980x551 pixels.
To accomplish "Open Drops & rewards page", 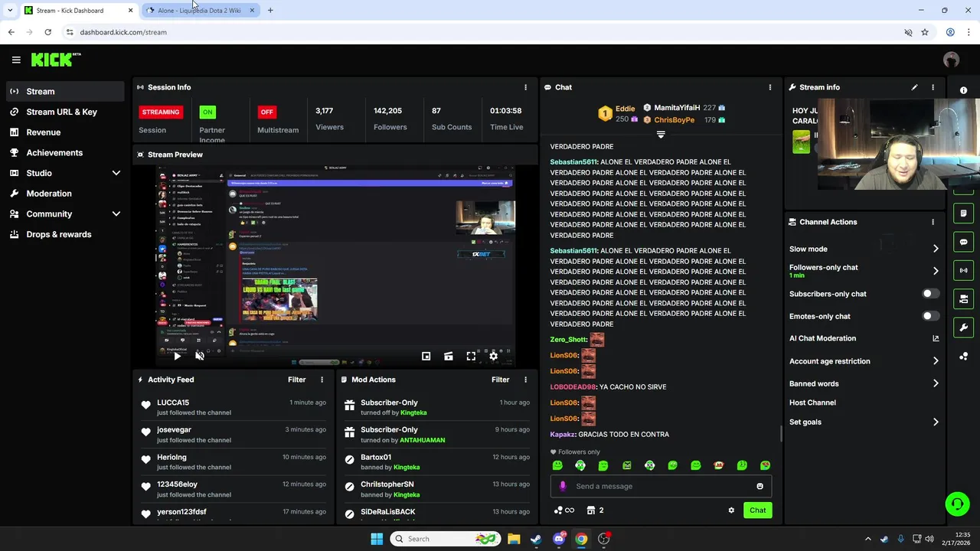I will 65,234.
